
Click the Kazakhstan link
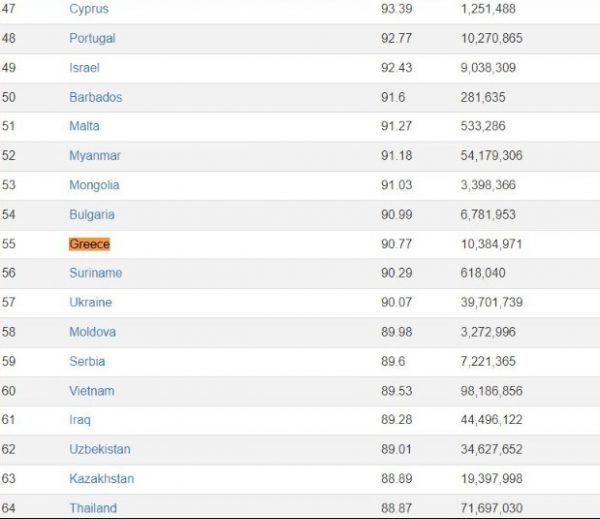pos(101,479)
